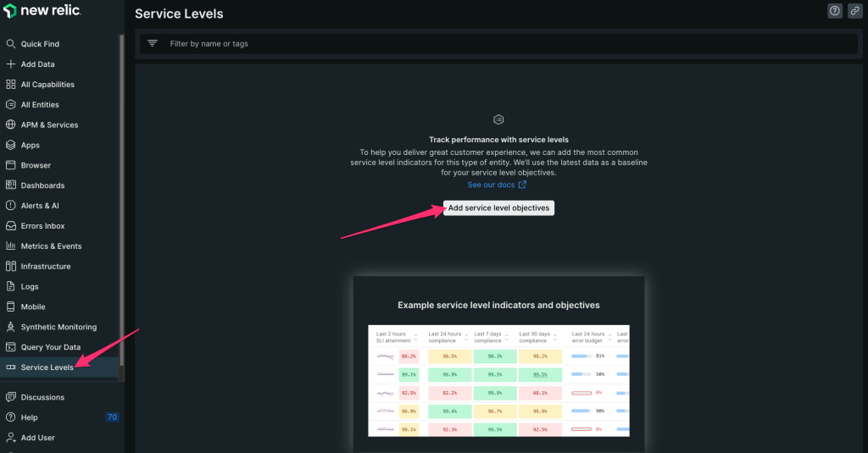
Task: Click the 81% error budget bar
Action: tap(581, 356)
